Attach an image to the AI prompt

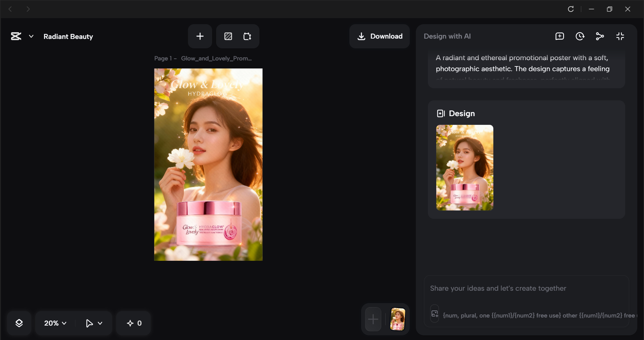click(x=434, y=313)
